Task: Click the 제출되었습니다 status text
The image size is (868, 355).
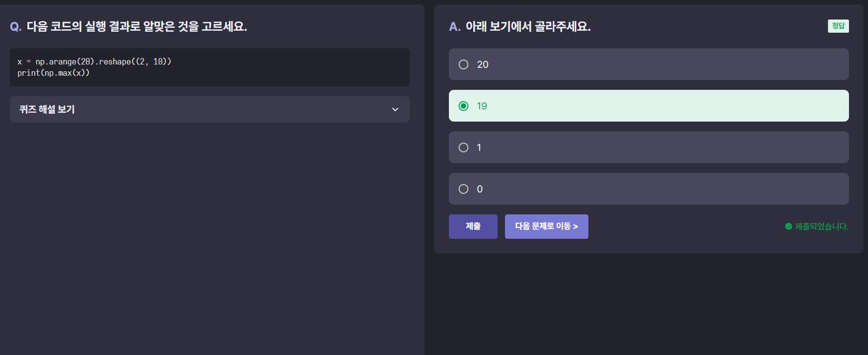Action: click(x=822, y=227)
